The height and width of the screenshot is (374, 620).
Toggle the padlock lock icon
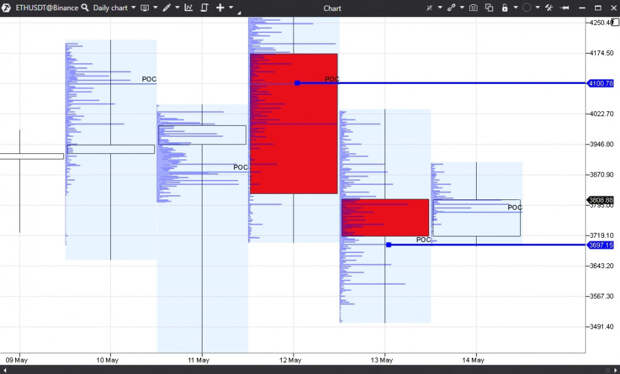(x=505, y=8)
